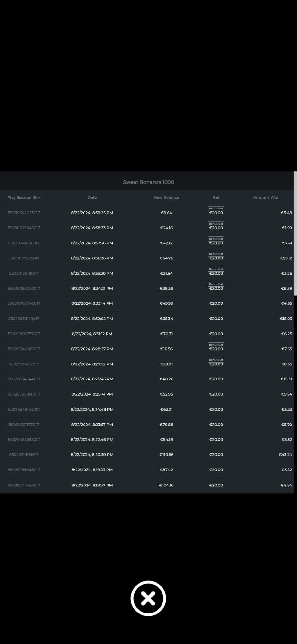Open play session 55030177285017
The width and height of the screenshot is (297, 644).
pos(24,258)
